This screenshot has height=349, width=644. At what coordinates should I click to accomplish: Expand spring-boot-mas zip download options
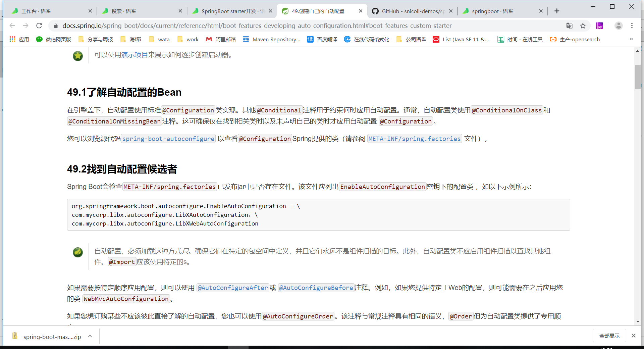tap(90, 336)
